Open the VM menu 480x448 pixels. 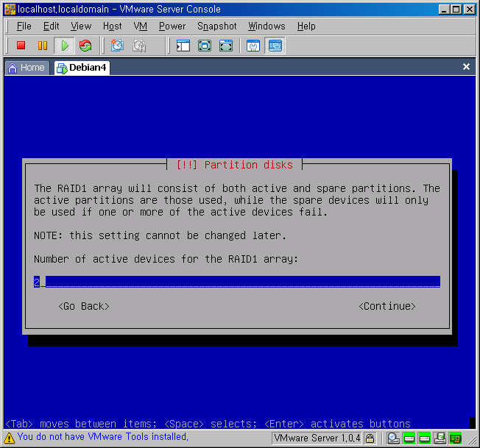click(x=141, y=26)
